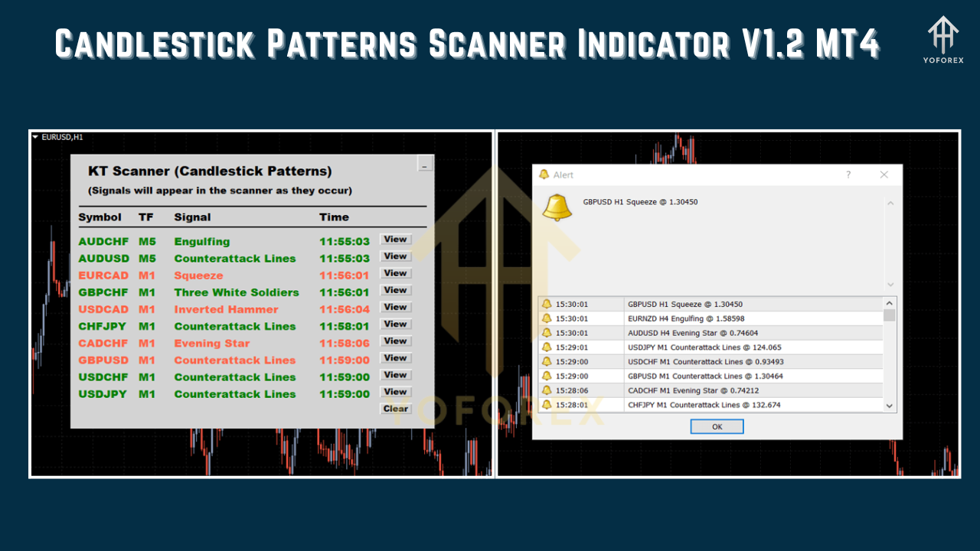Open the EURUSD,H1 chart dropdown arrow
This screenshot has height=551, width=980.
click(x=36, y=136)
